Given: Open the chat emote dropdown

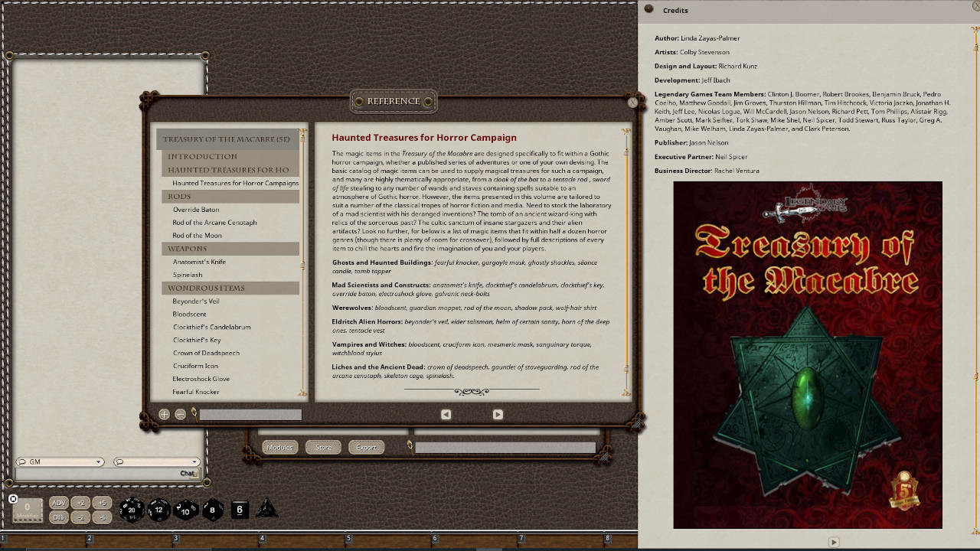Looking at the screenshot, I should coord(194,461).
